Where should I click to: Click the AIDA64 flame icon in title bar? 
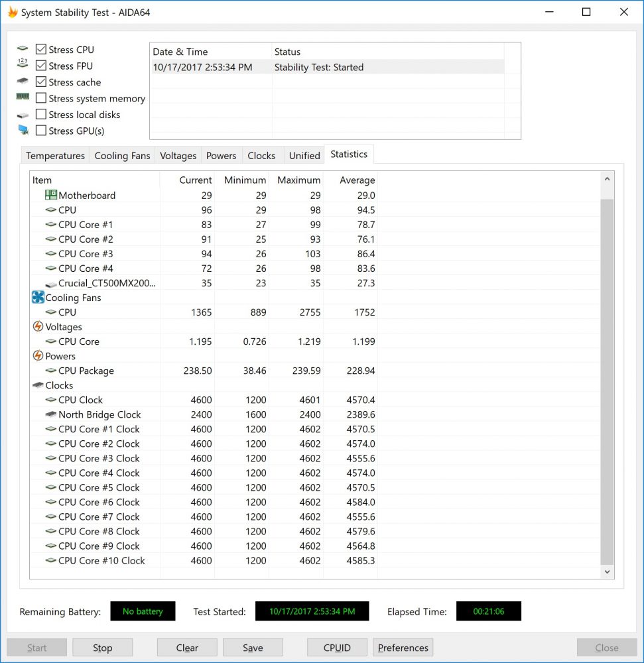13,12
